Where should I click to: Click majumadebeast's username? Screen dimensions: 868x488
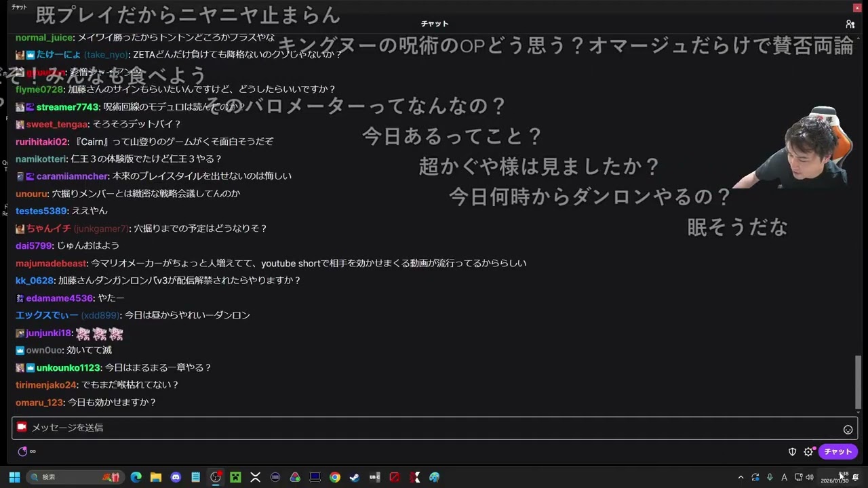click(x=51, y=263)
